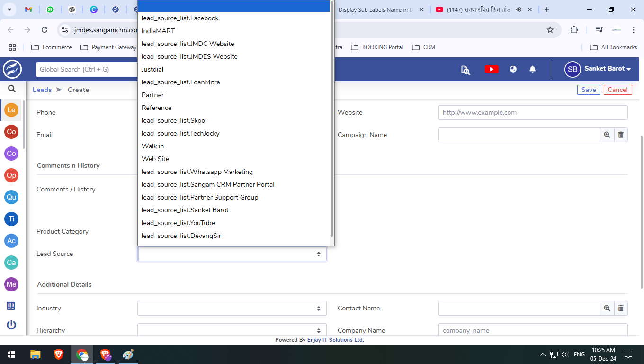Image resolution: width=644 pixels, height=364 pixels.
Task: Open the ChatGPT browser tab
Action: pyautogui.click(x=72, y=9)
